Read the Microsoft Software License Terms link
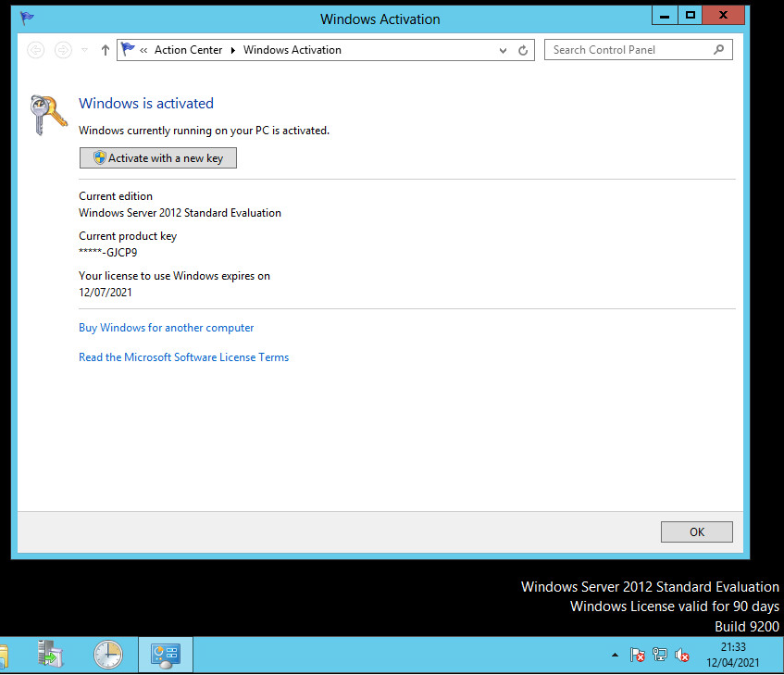 183,357
